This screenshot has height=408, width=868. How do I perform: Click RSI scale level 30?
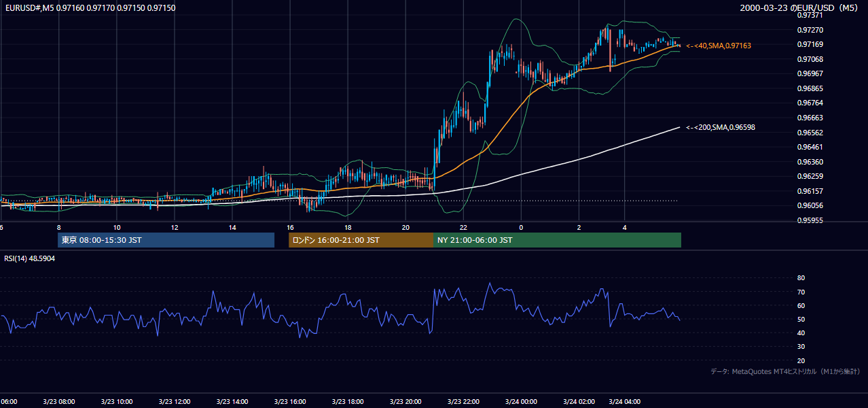coord(801,346)
